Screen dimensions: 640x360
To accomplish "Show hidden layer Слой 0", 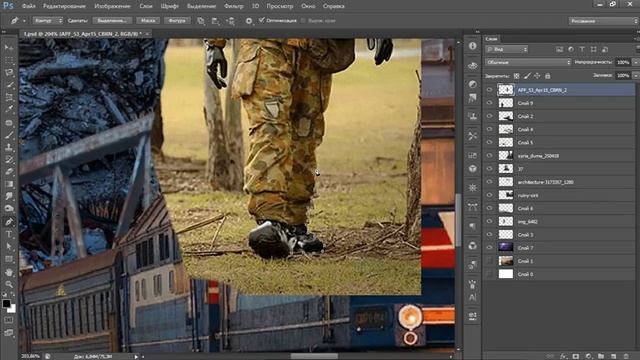I will (x=489, y=274).
